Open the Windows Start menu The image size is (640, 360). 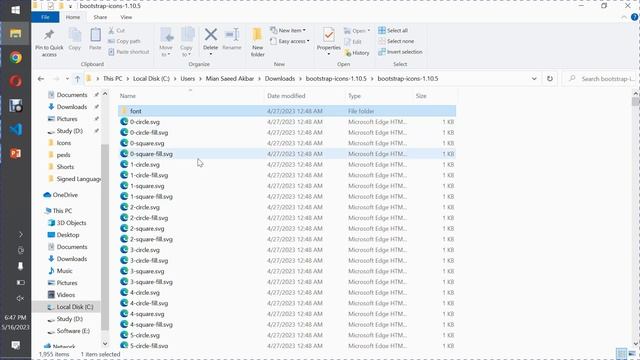point(16,10)
